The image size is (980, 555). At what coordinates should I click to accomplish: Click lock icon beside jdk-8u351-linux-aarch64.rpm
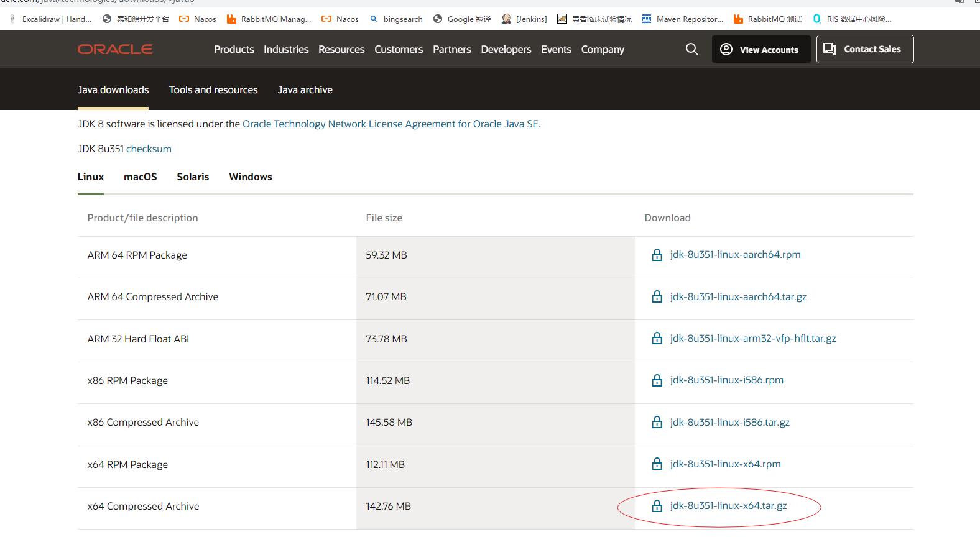click(657, 255)
